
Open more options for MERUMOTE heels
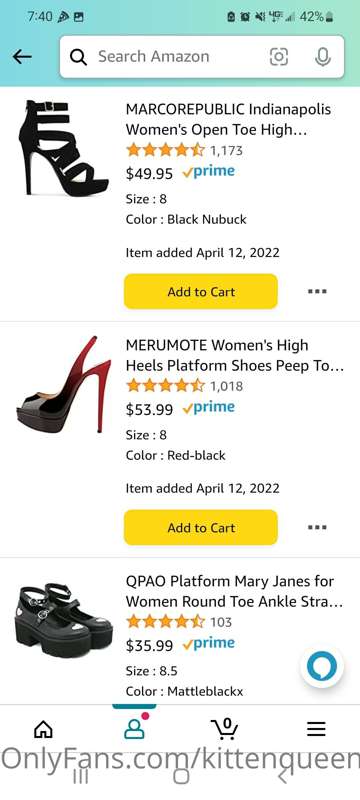[317, 527]
